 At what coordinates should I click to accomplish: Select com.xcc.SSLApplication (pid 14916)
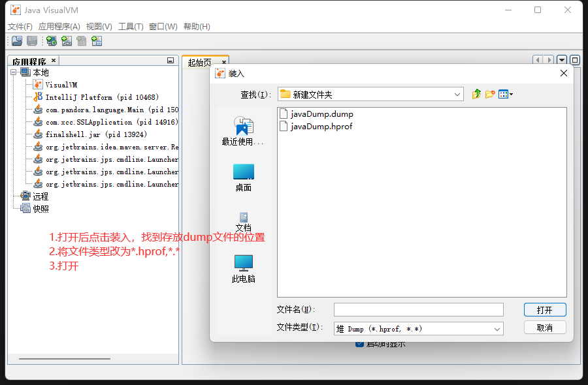coord(112,122)
